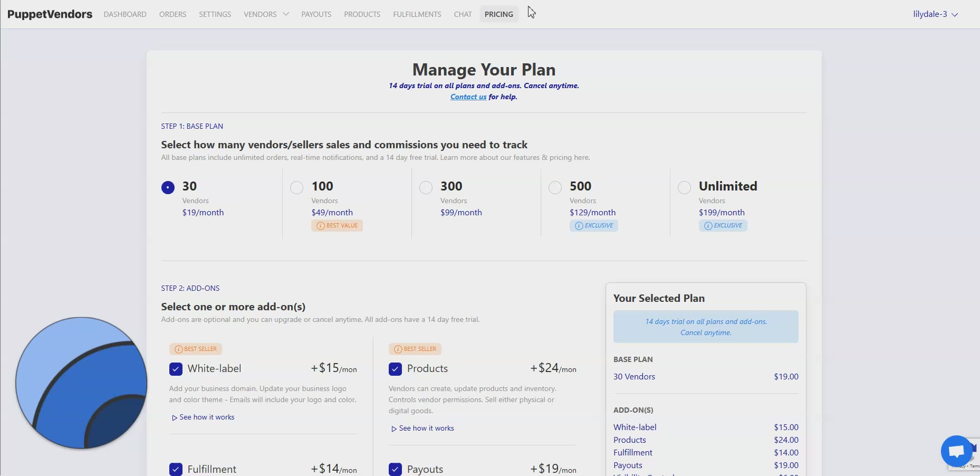Click the Best Seller badge above Products
Viewport: 980px width, 476px height.
[415, 349]
